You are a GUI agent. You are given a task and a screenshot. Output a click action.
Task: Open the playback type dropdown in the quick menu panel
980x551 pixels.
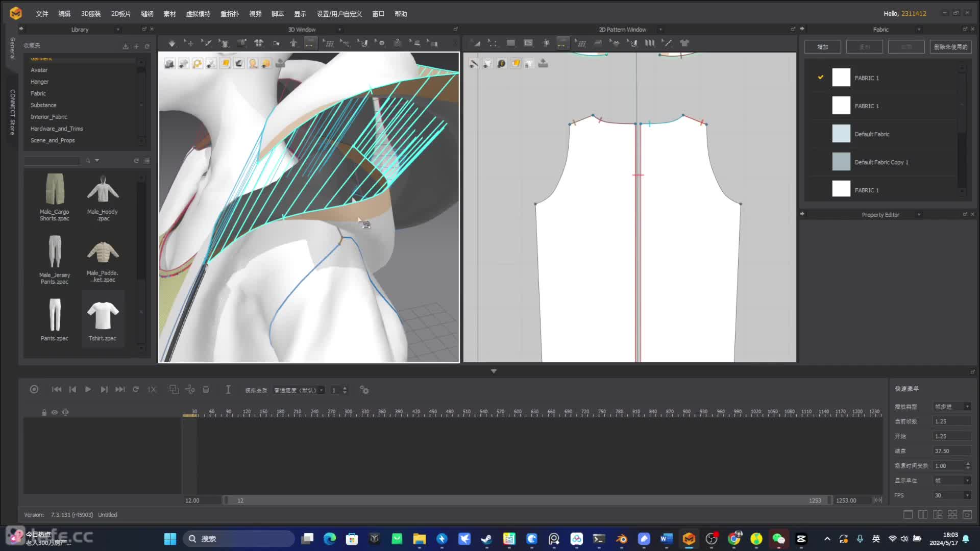(952, 407)
